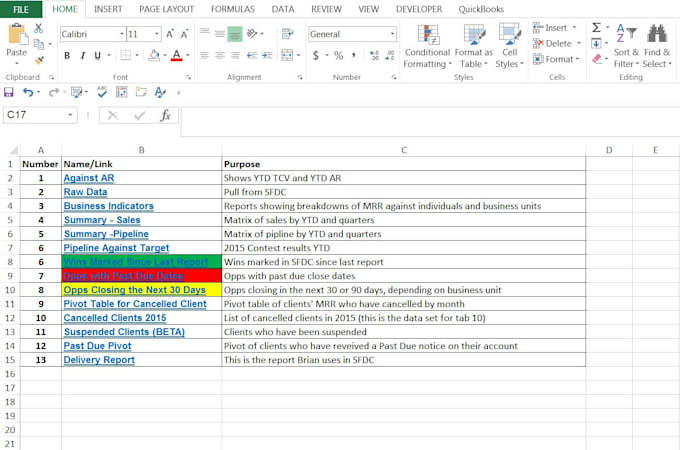Toggle Top Align vertical alignment

pos(205,32)
